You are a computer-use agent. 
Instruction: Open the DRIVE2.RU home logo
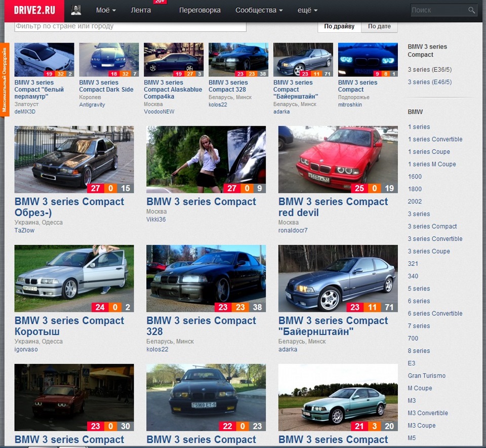pyautogui.click(x=34, y=10)
